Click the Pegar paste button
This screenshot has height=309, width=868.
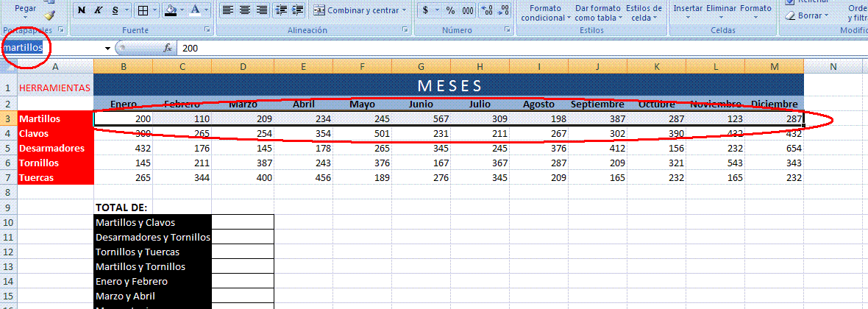(x=26, y=9)
